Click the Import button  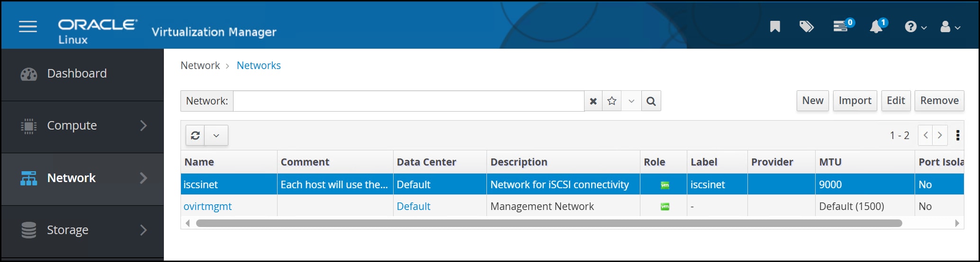[x=855, y=101]
